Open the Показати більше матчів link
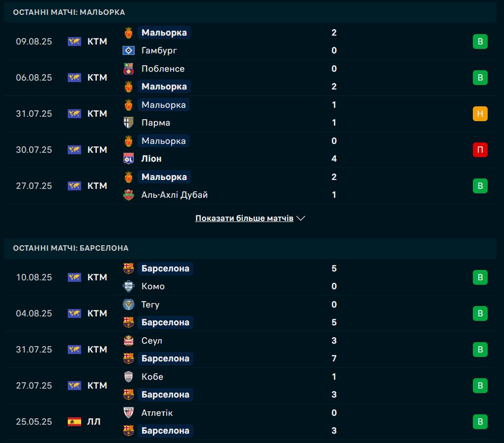Screen dimensions: 504x443 [244, 218]
